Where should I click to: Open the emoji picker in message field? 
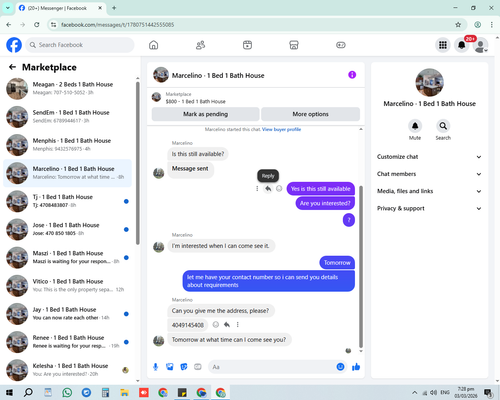[x=340, y=367]
